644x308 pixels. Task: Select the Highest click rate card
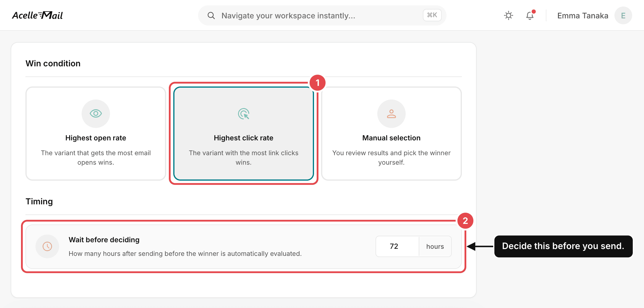(x=244, y=134)
